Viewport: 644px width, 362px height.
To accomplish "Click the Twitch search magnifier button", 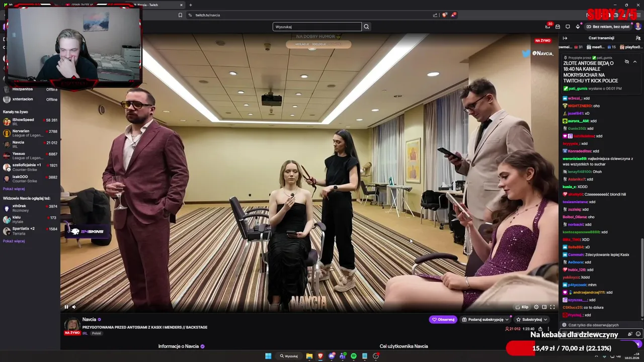I will pyautogui.click(x=366, y=27).
